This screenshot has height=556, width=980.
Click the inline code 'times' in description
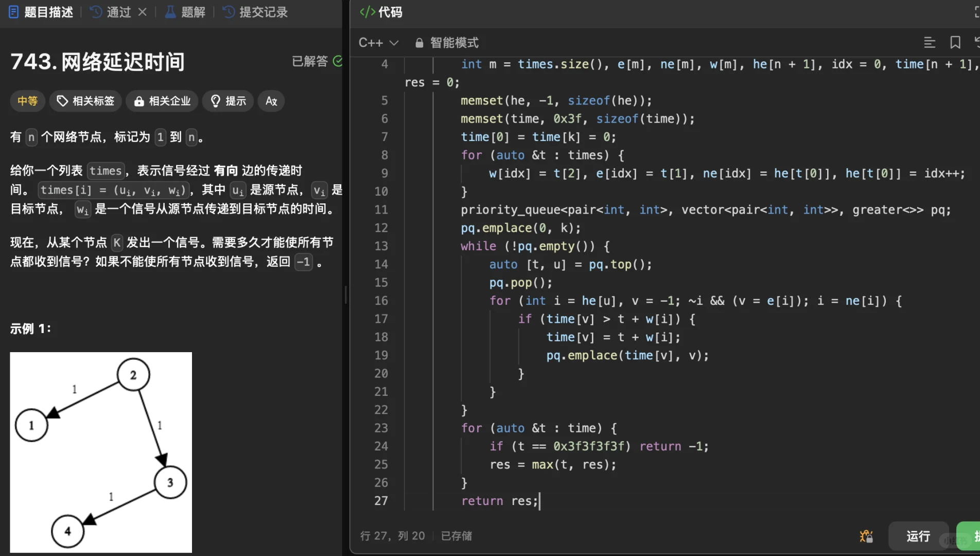click(106, 171)
